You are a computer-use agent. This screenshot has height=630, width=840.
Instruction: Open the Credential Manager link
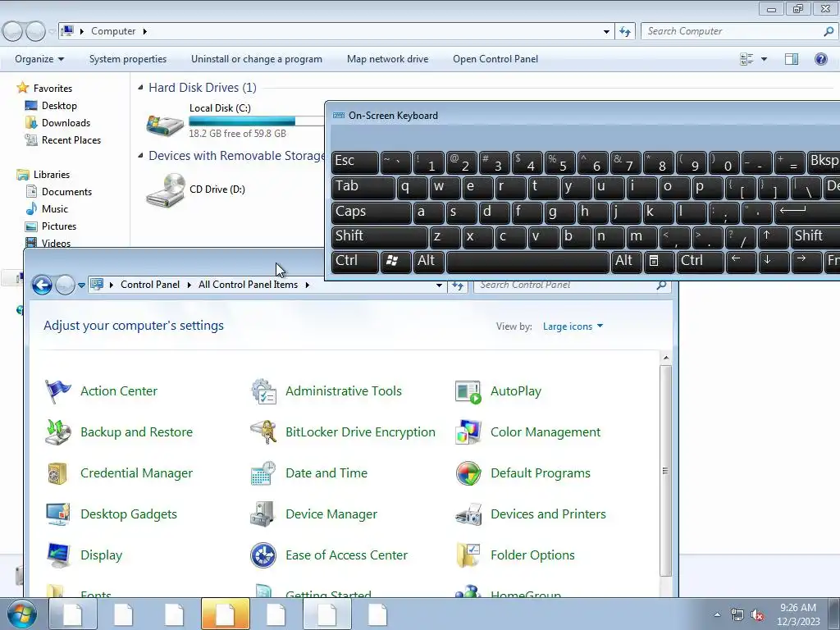[x=136, y=473]
